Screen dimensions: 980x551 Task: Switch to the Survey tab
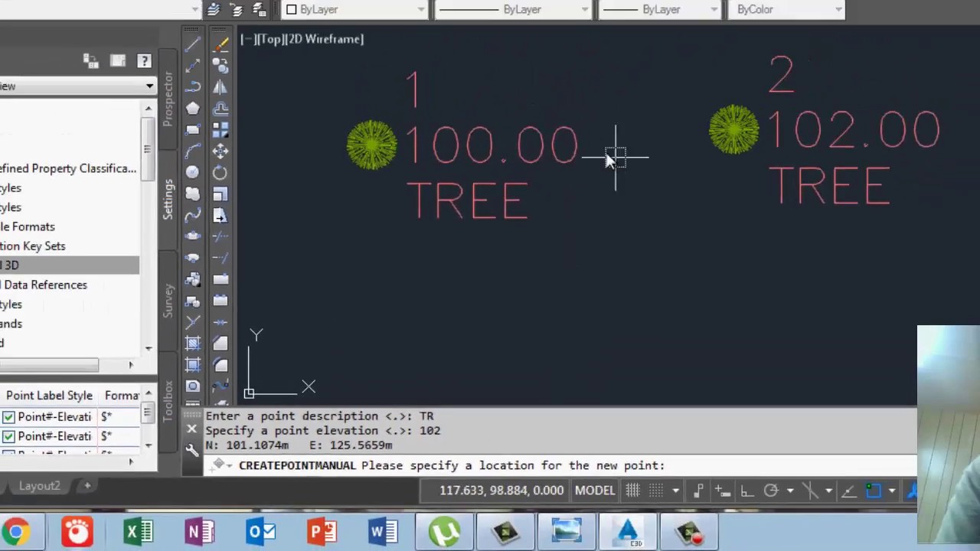point(168,300)
